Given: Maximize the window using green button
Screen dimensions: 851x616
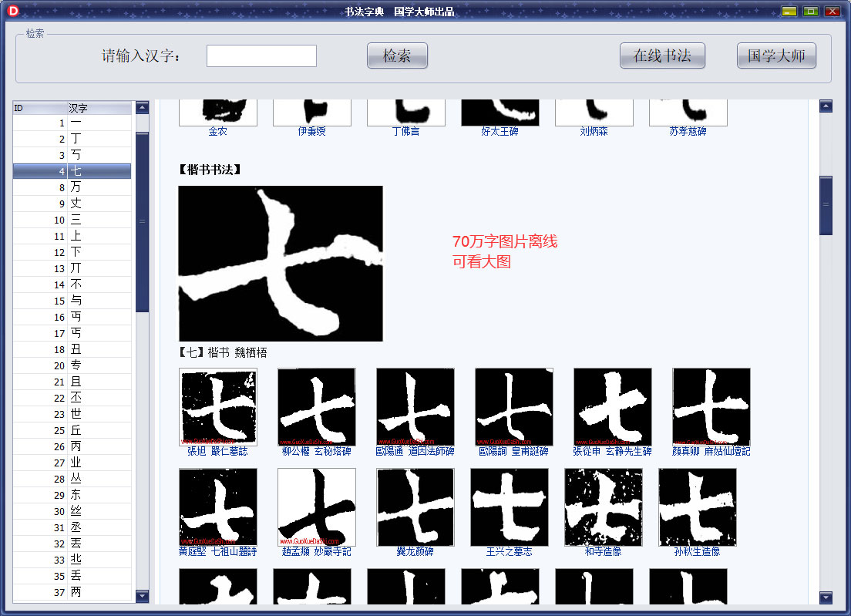Looking at the screenshot, I should (810, 11).
